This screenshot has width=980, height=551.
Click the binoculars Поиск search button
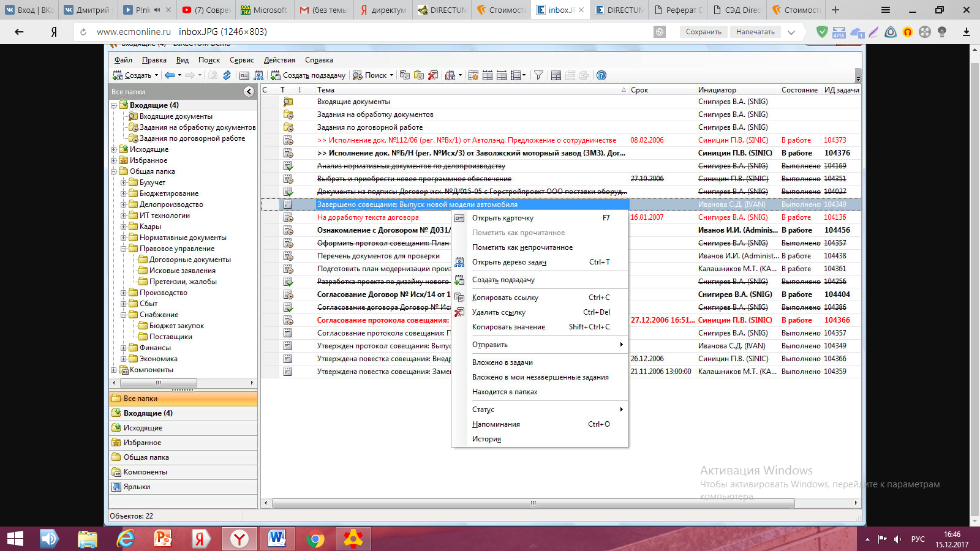coord(370,75)
